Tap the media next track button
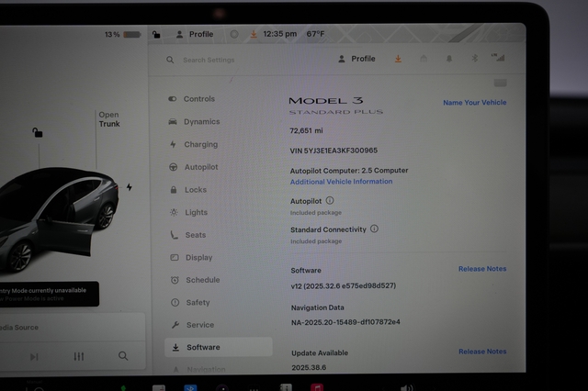The height and width of the screenshot is (391, 588). pyautogui.click(x=34, y=357)
